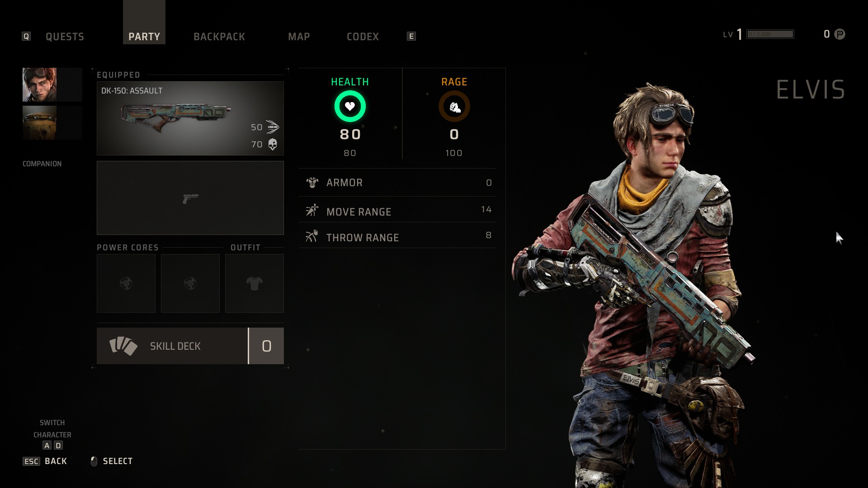
Task: Click the currency coin icon
Action: [x=840, y=34]
